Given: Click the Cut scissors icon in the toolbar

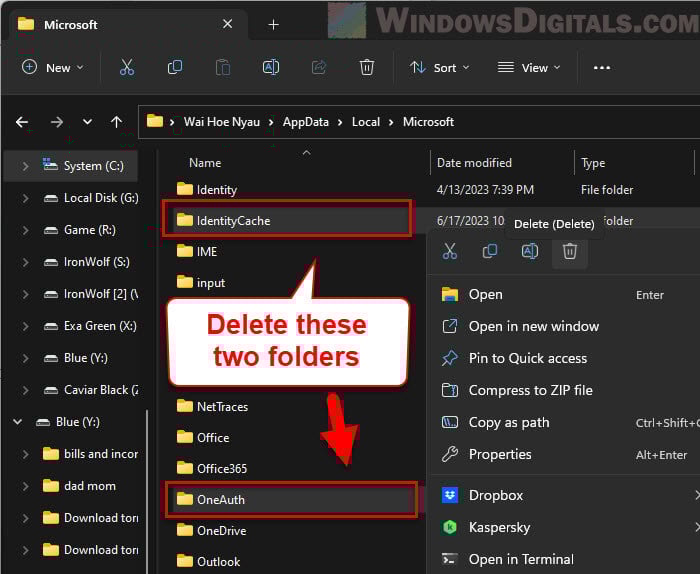Looking at the screenshot, I should click(x=127, y=68).
